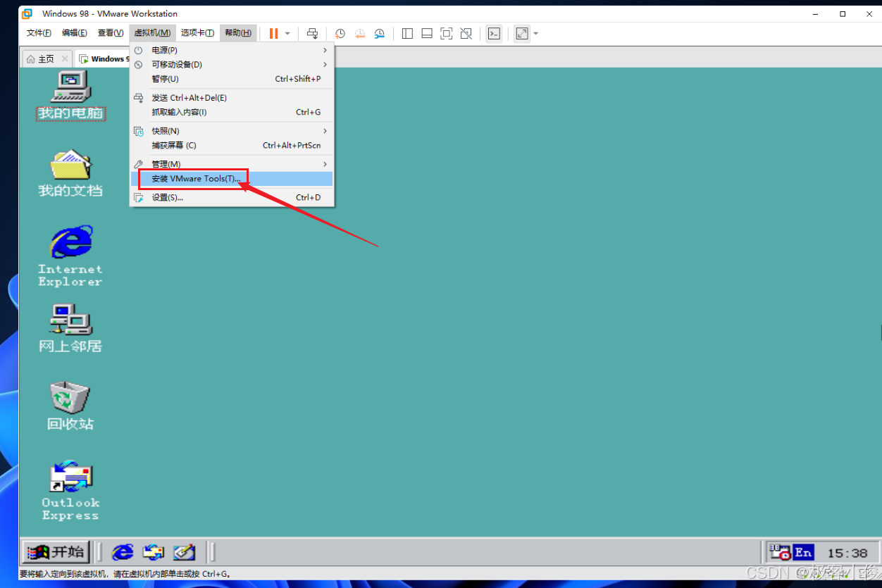This screenshot has height=588, width=882.
Task: Choose 暂停(U) from the menu
Action: click(x=231, y=79)
